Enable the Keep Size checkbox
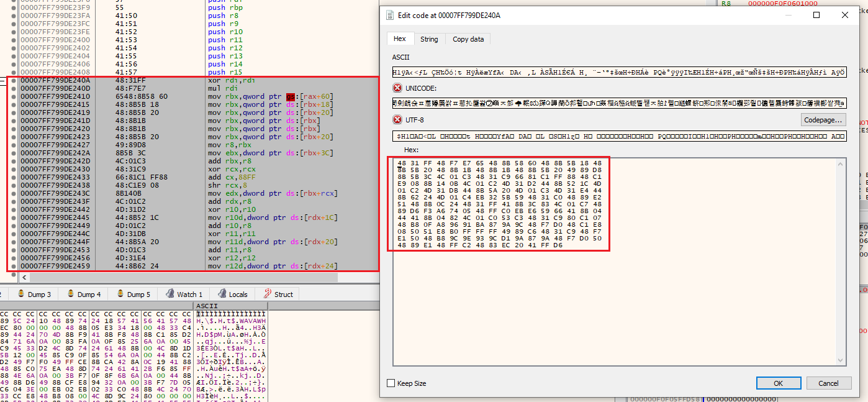This screenshot has width=868, height=402. tap(391, 383)
